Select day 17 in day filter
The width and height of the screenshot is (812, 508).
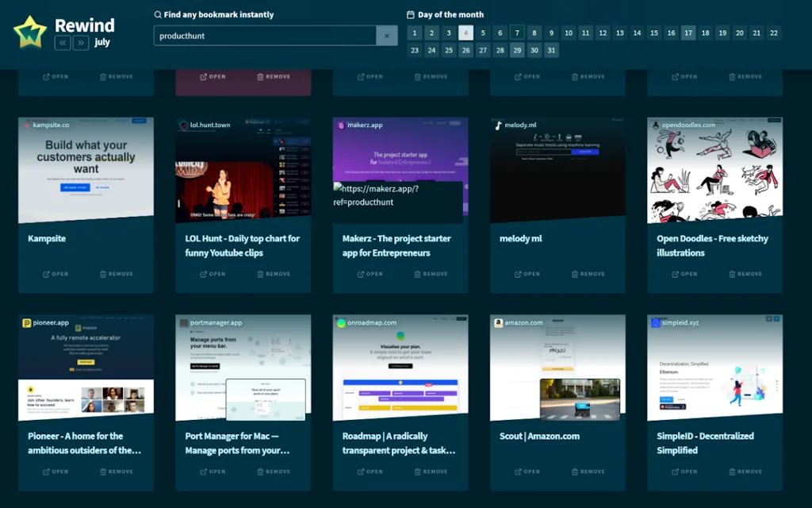[x=688, y=33]
